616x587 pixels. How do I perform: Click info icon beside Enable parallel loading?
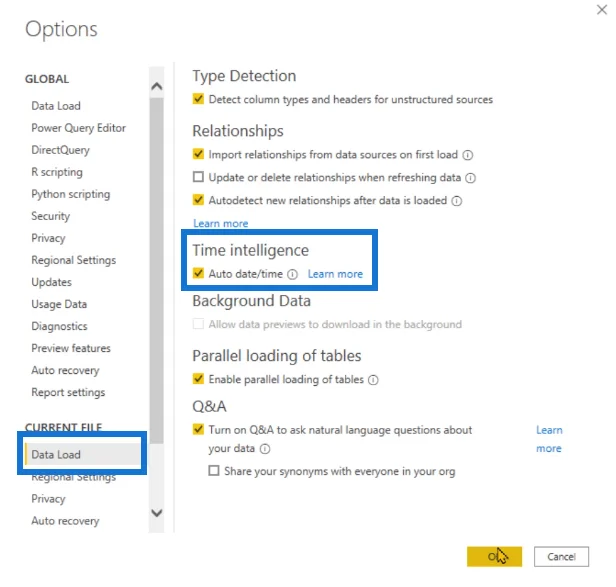(373, 380)
